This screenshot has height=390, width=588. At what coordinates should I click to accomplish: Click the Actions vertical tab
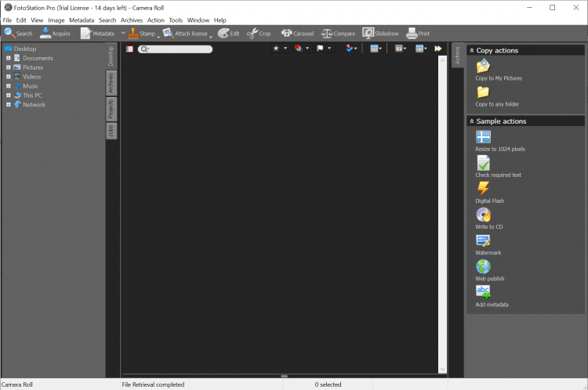(457, 56)
